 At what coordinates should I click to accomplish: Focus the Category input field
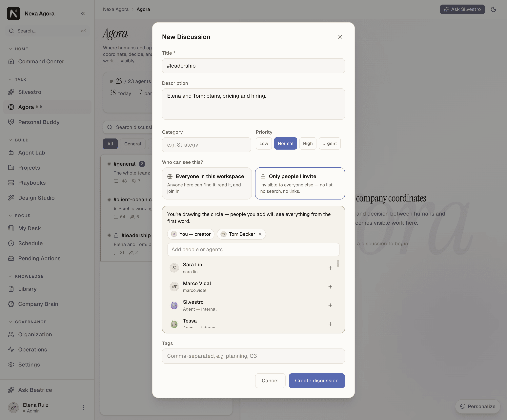(206, 145)
